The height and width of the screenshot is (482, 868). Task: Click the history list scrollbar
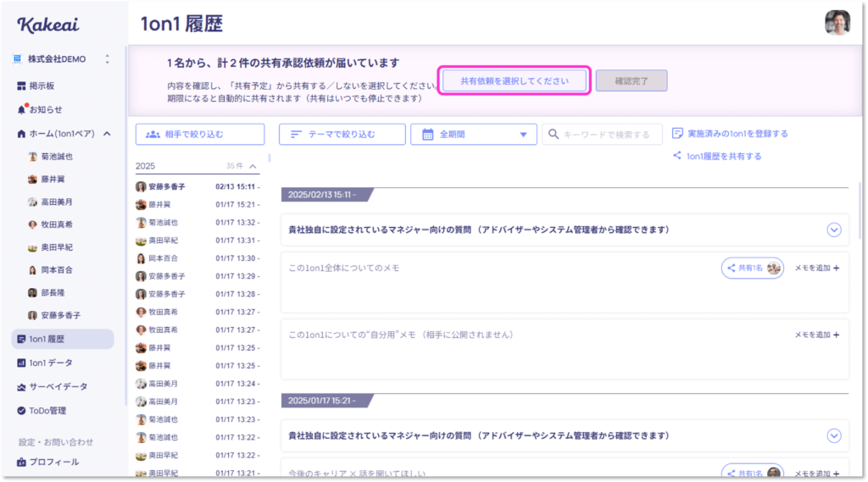coord(270,158)
